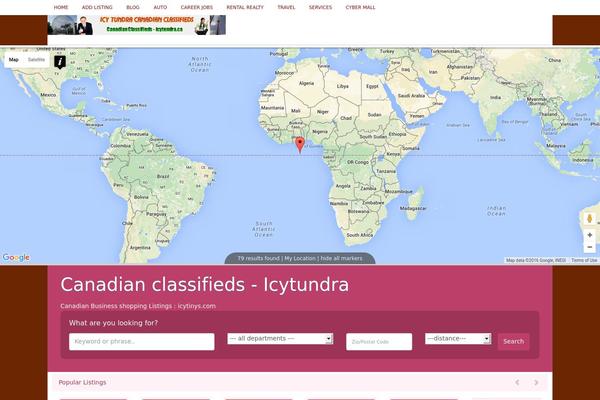Open map Terms of Use link

pos(584,260)
